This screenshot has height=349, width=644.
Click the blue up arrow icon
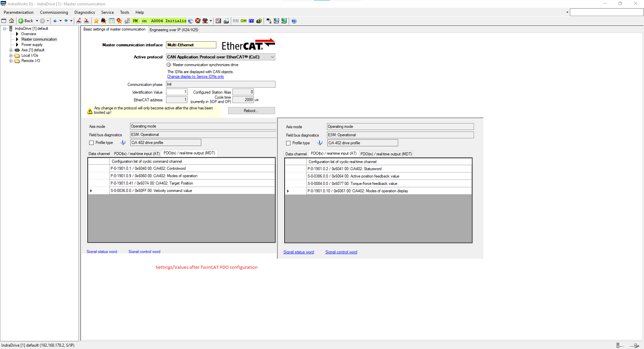(55, 21)
